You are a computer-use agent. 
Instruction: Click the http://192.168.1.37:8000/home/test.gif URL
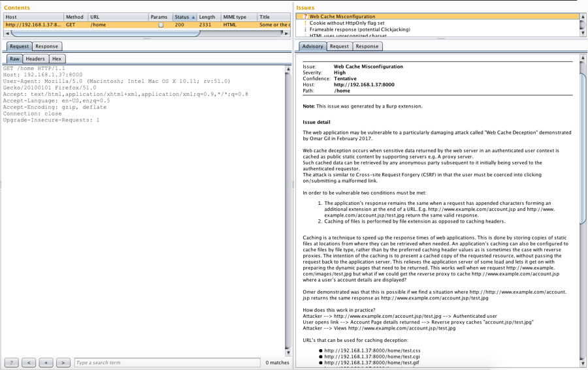click(372, 363)
